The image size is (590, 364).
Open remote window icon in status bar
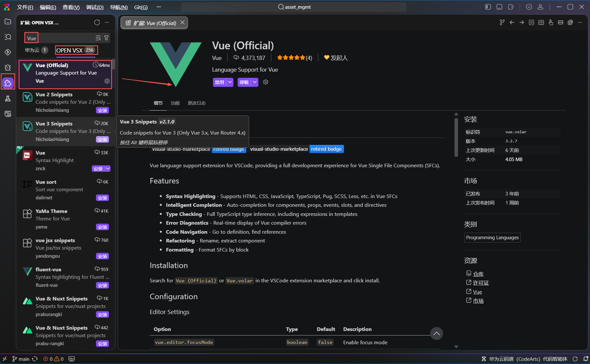click(x=5, y=359)
